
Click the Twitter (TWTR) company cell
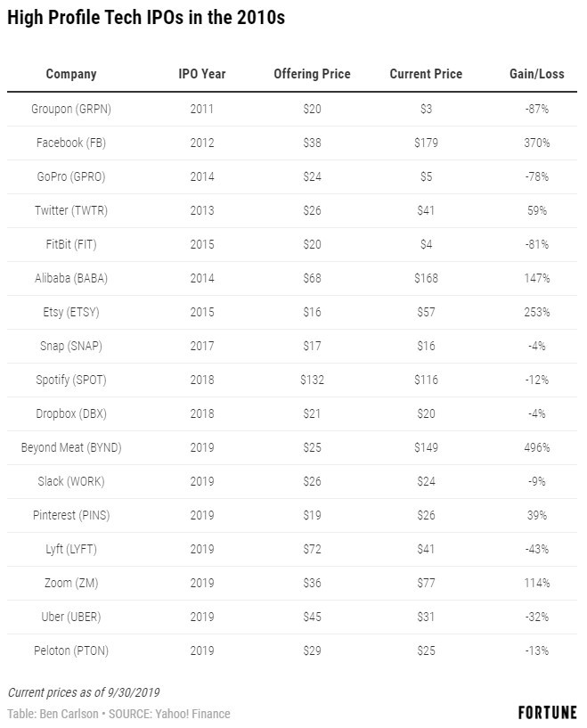click(x=71, y=210)
